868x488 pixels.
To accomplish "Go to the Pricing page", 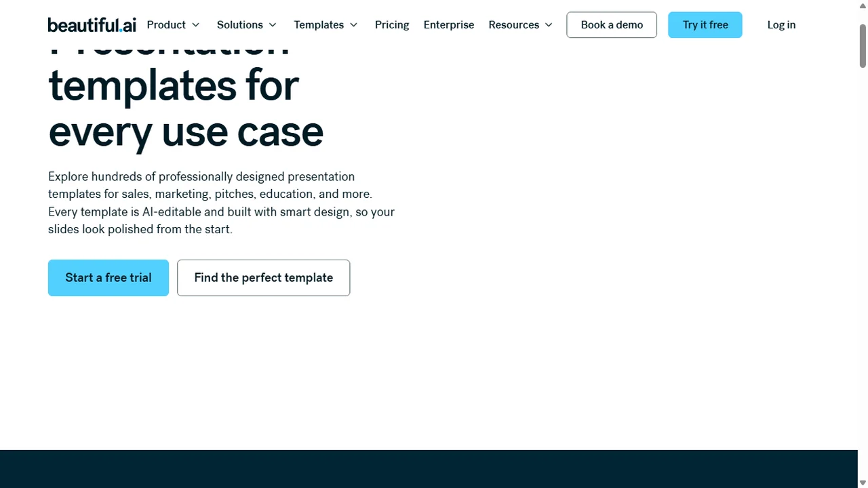I will [392, 25].
